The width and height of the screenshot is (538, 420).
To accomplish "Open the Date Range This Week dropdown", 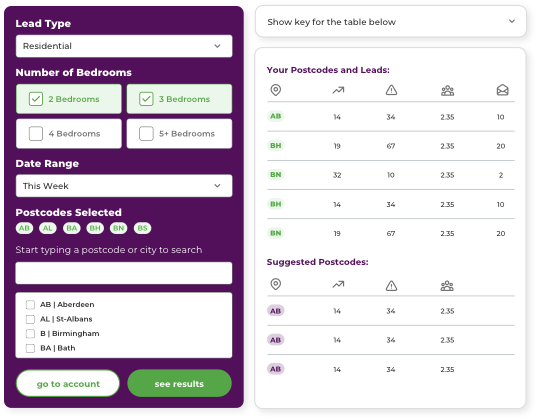I will point(124,186).
